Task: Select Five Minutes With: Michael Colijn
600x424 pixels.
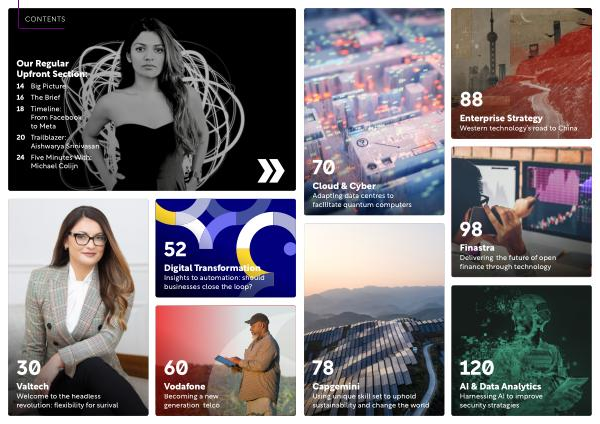Action: 54,161
